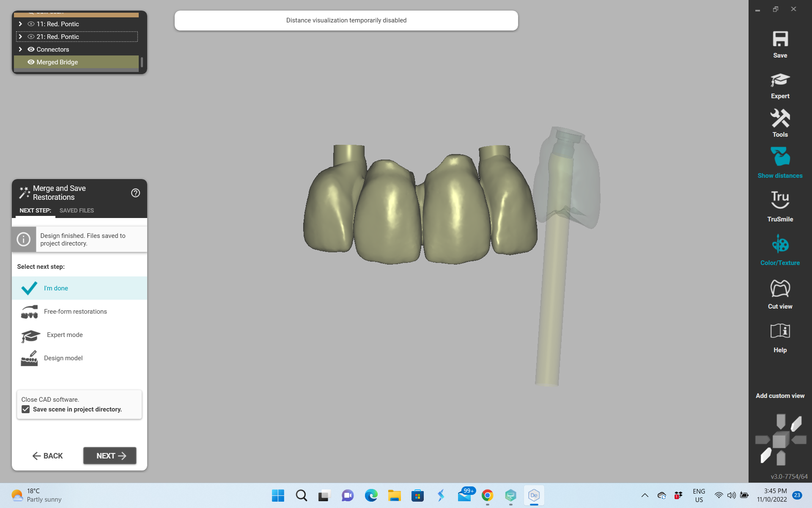
Task: Open exocad DentalCAD taskbar icon
Action: (534, 495)
